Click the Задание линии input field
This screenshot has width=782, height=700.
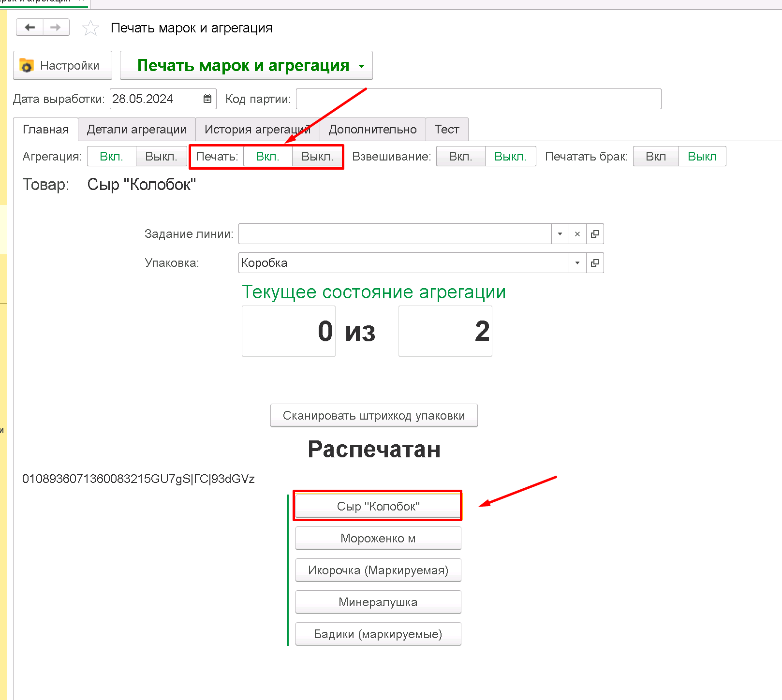point(395,234)
